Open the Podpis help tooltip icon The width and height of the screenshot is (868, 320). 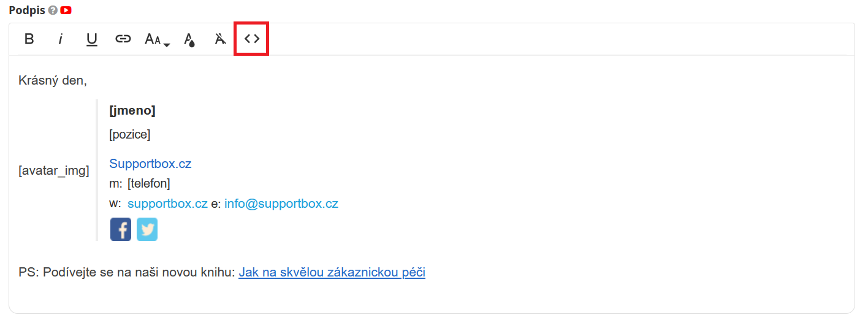click(x=53, y=10)
